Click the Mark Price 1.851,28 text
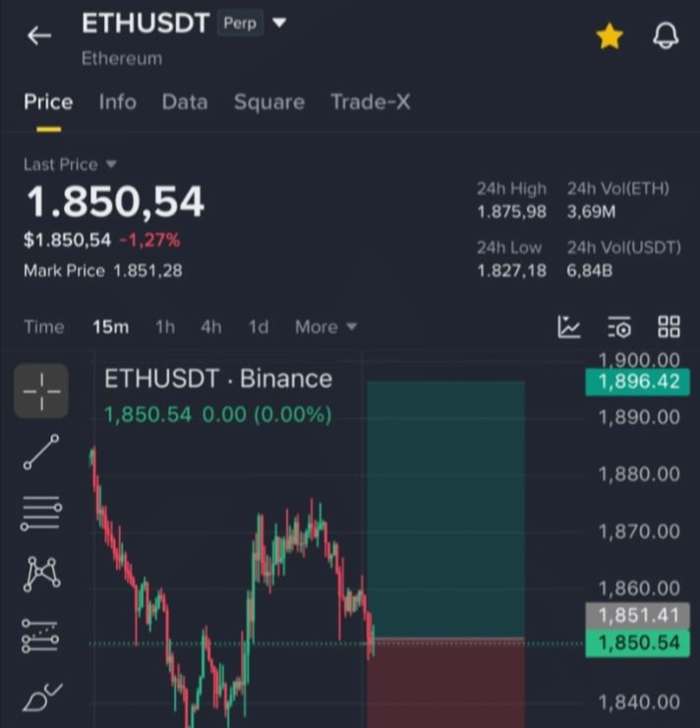700x728 pixels. coord(103,271)
